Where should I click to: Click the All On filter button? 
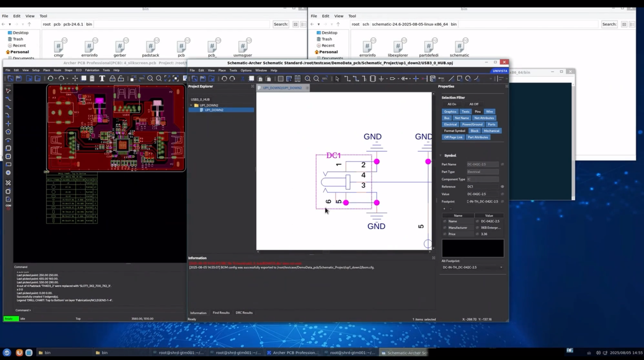(451, 104)
